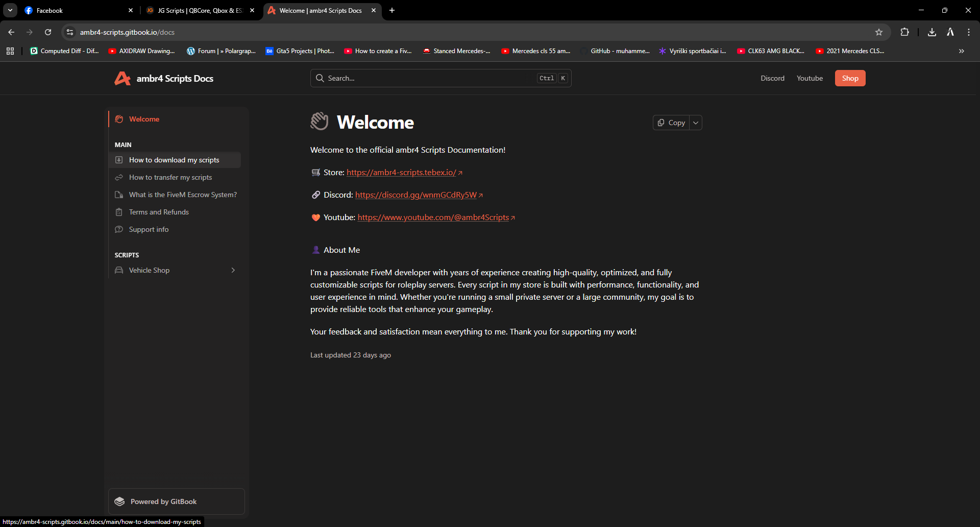
Task: Open the Youtube header link
Action: (x=810, y=78)
